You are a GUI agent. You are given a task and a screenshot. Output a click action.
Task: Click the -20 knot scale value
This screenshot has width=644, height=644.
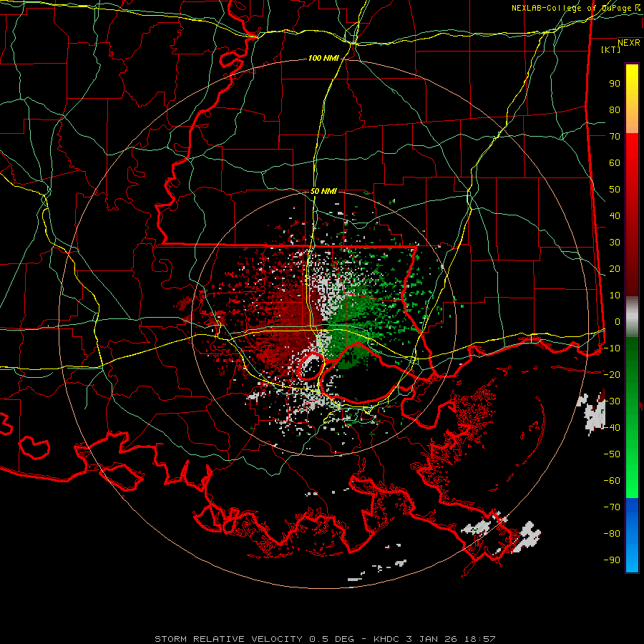pyautogui.click(x=612, y=375)
